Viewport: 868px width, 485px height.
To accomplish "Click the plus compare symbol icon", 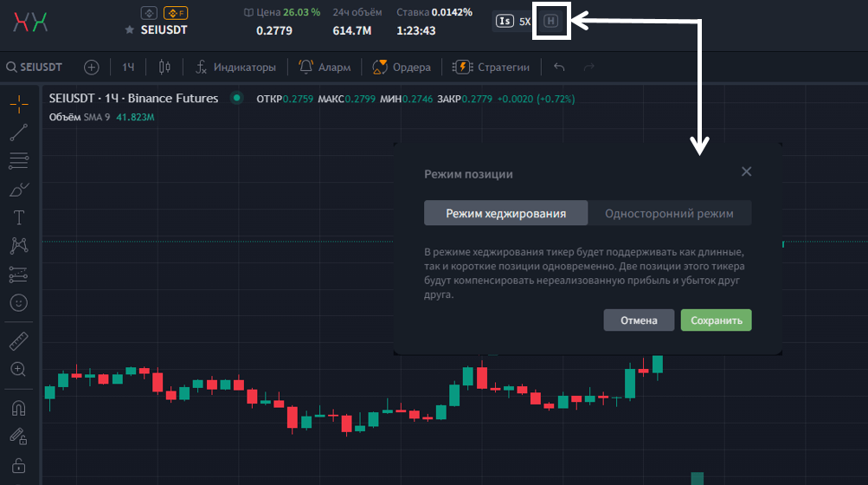I will click(92, 67).
